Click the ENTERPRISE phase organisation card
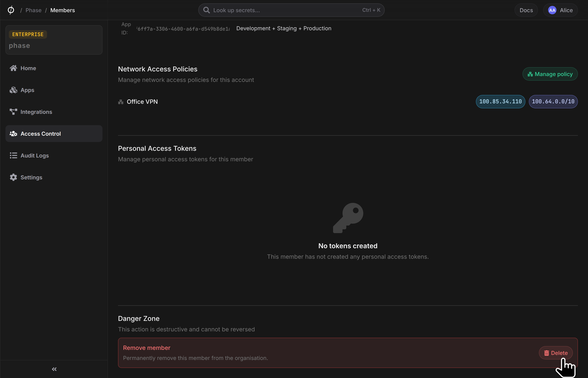This screenshot has height=378, width=588. click(x=54, y=40)
